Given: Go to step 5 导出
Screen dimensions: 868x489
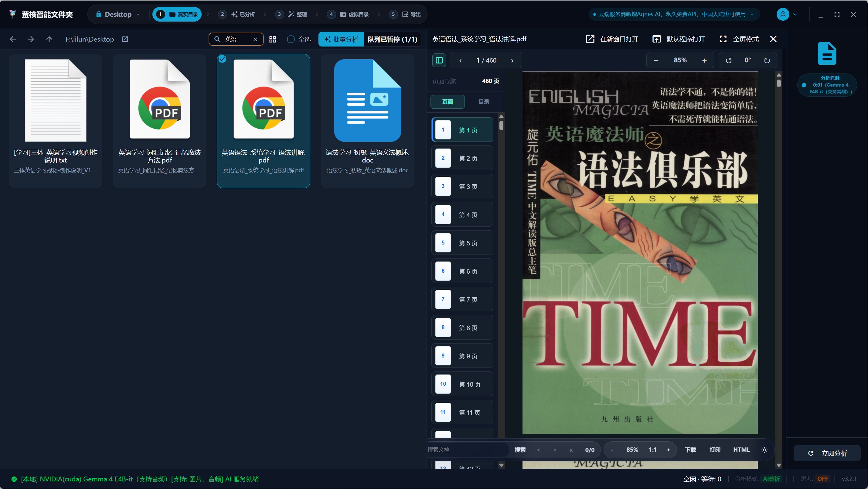Looking at the screenshot, I should tap(405, 14).
